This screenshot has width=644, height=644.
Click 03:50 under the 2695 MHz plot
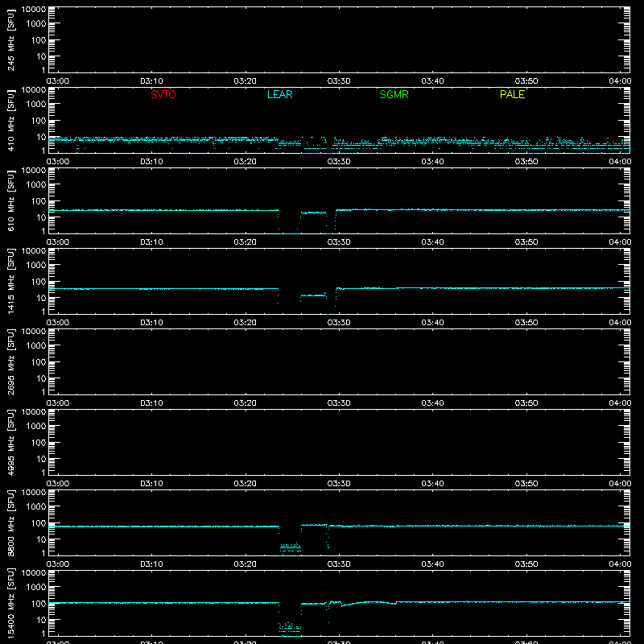[x=526, y=403]
